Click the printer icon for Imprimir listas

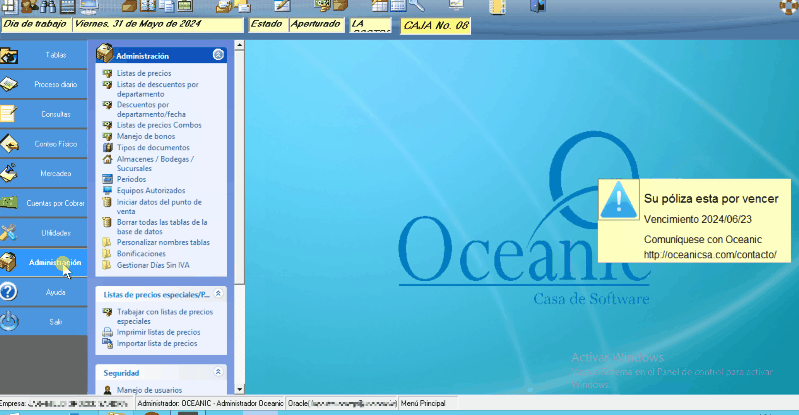pos(108,332)
